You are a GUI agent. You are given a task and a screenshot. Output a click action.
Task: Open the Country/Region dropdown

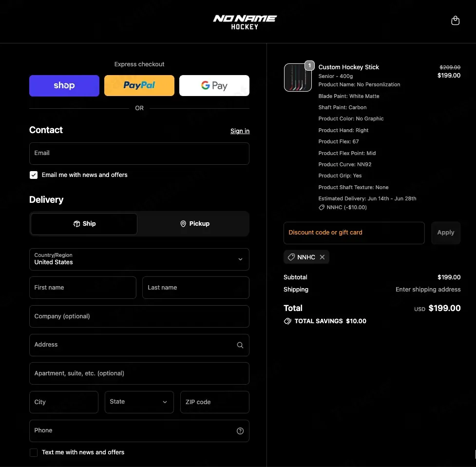139,259
